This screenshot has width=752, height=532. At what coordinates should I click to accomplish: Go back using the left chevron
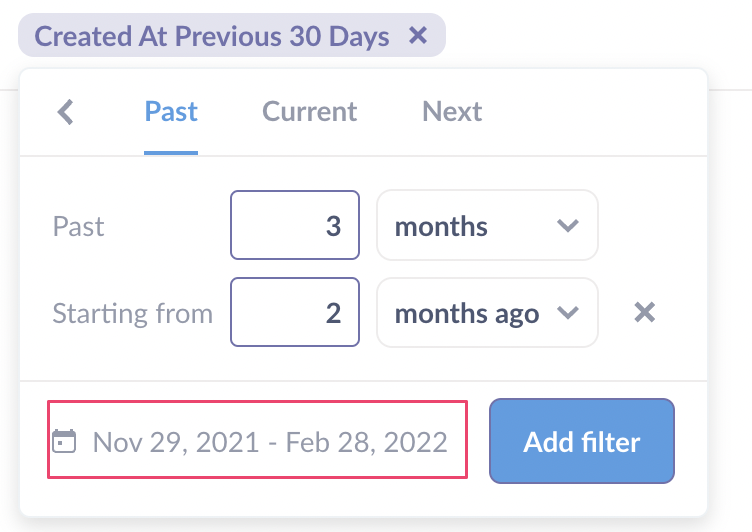[x=66, y=111]
